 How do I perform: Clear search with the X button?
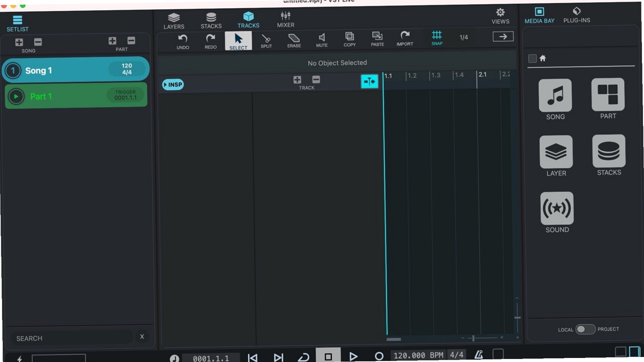[142, 337]
